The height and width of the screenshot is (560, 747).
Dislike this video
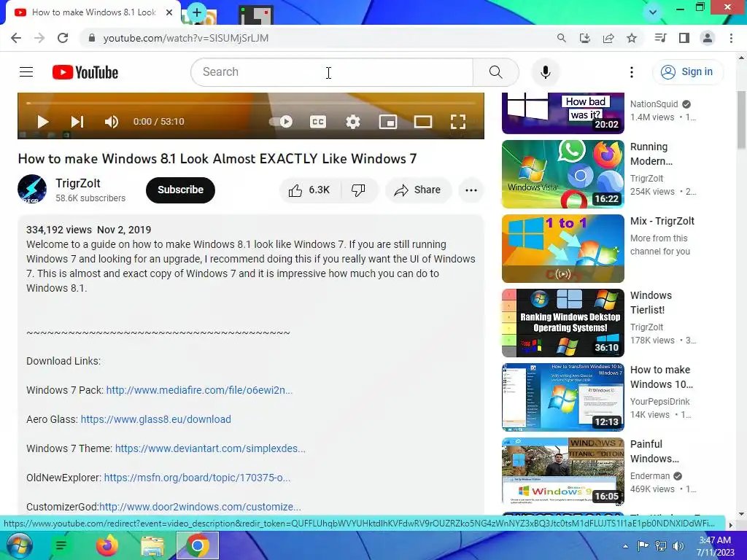click(358, 190)
